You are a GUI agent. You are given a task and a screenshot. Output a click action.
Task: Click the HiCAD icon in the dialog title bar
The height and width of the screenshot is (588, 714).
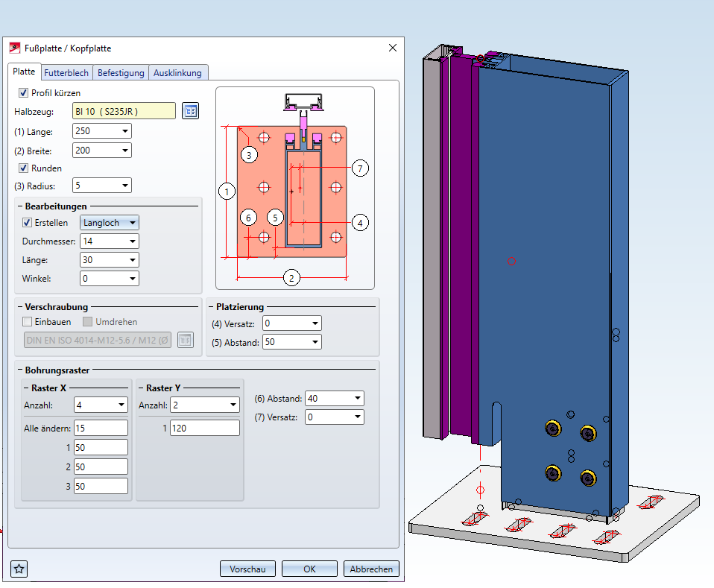[x=14, y=48]
